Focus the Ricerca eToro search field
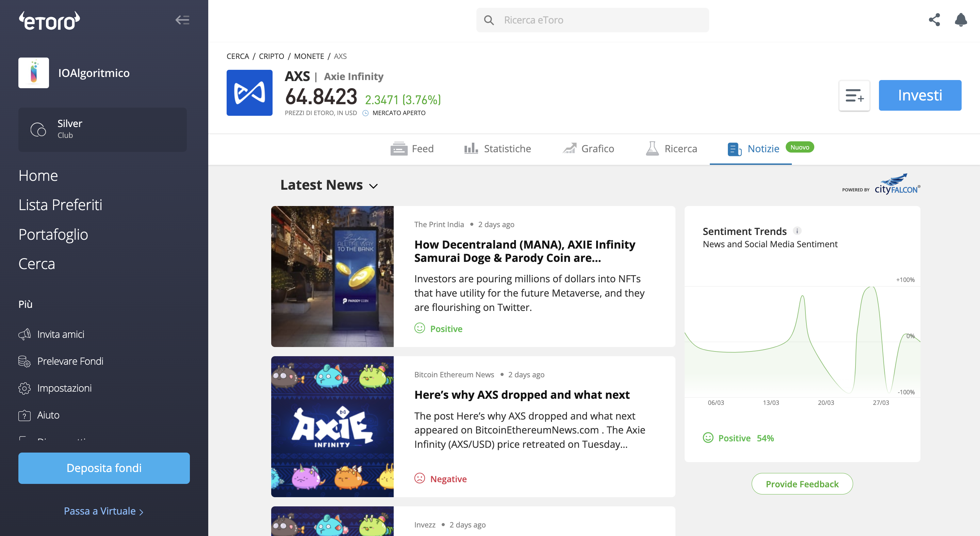980x536 pixels. [592, 20]
